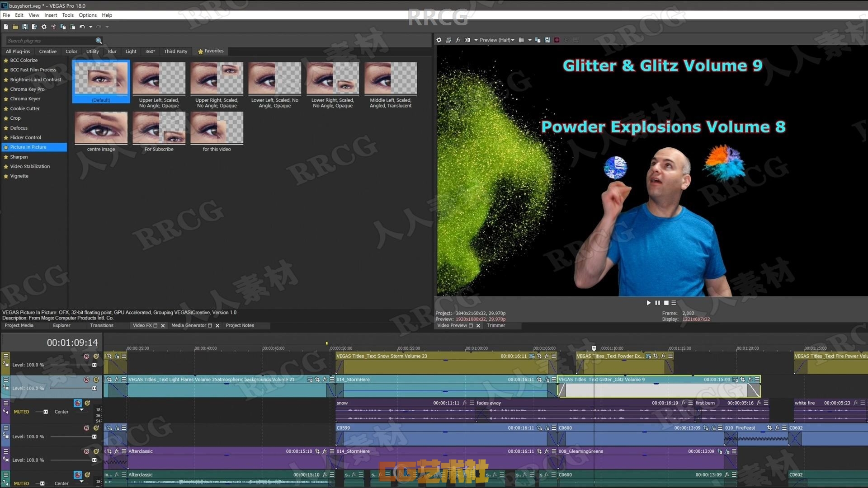This screenshot has height=488, width=868.
Task: Switch to the Color plug-in tab
Action: 71,52
